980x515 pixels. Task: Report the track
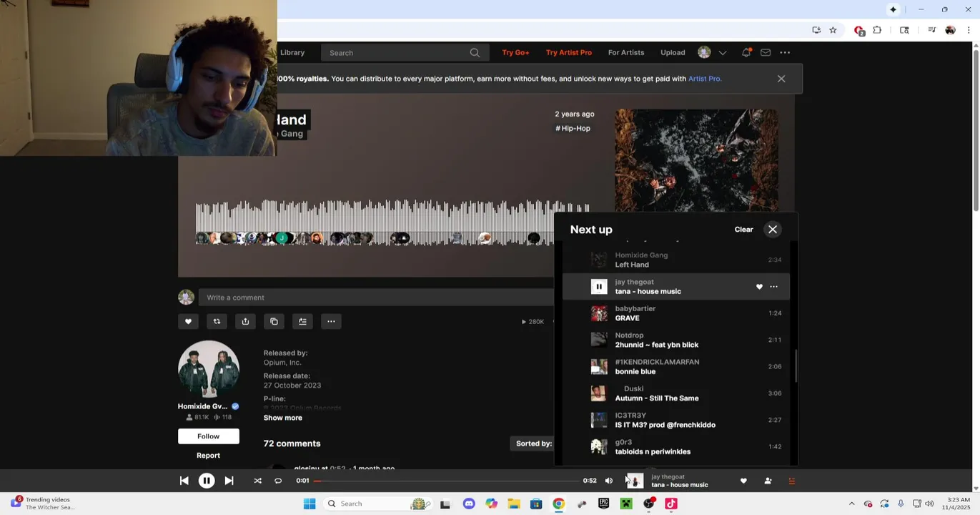(208, 456)
